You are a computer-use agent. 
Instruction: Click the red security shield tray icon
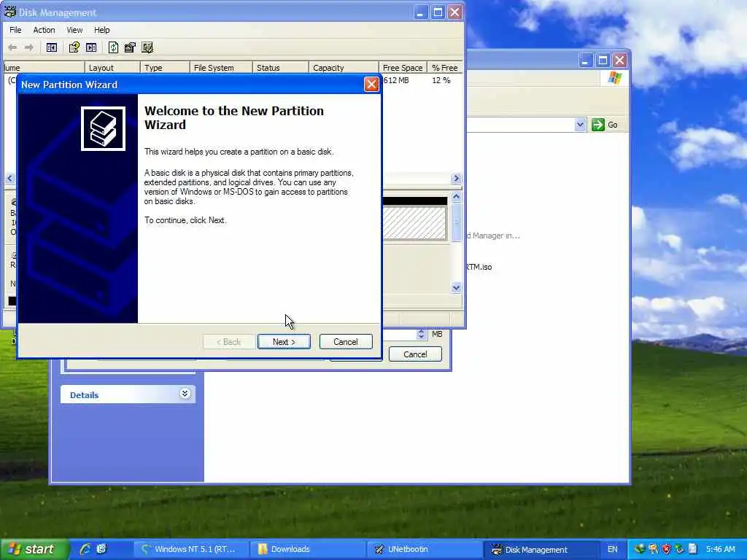[x=667, y=549]
